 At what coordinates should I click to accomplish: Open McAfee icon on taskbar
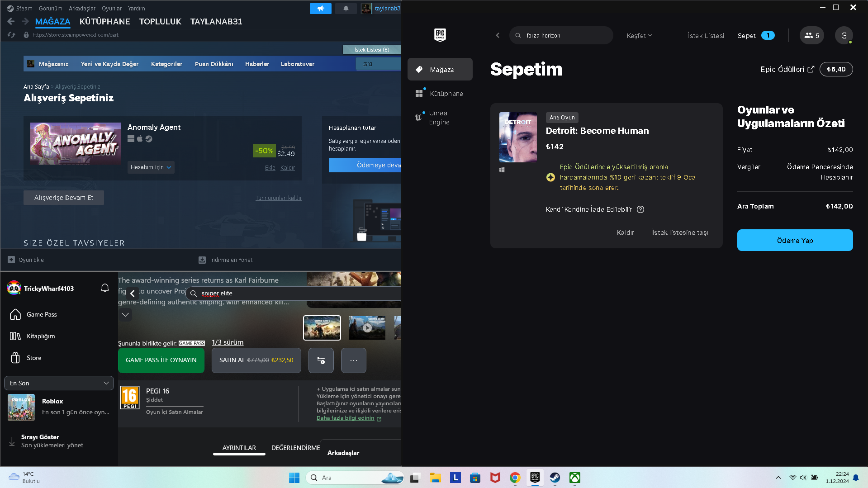click(495, 478)
